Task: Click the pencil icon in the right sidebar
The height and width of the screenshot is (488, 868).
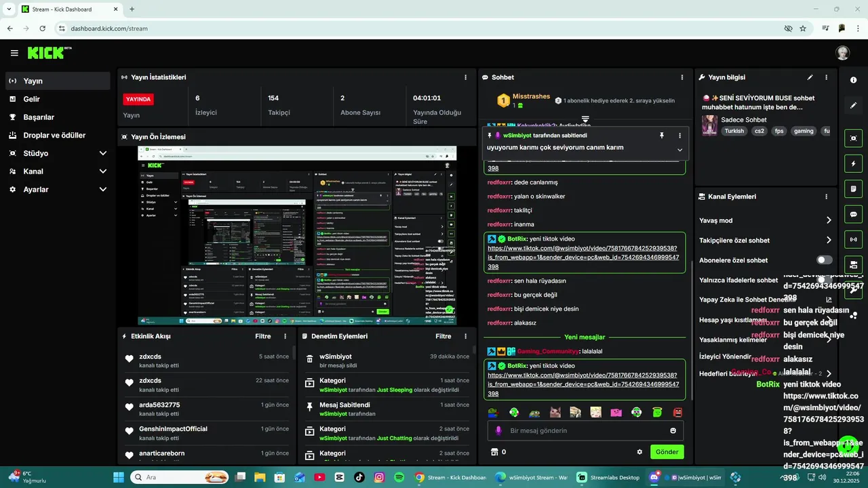Action: (x=853, y=106)
